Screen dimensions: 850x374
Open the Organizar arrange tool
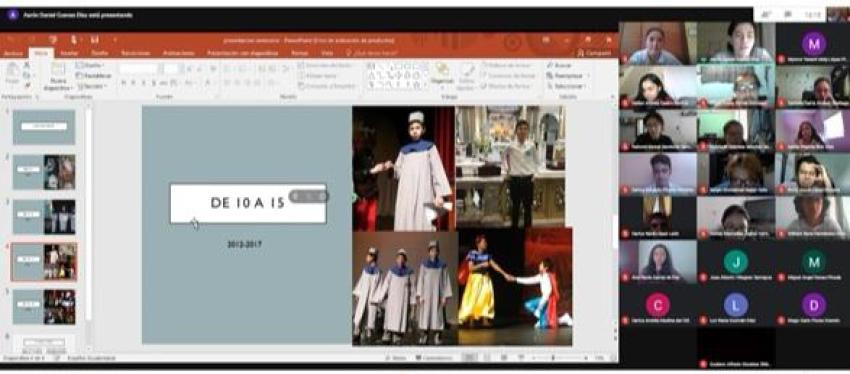(442, 74)
